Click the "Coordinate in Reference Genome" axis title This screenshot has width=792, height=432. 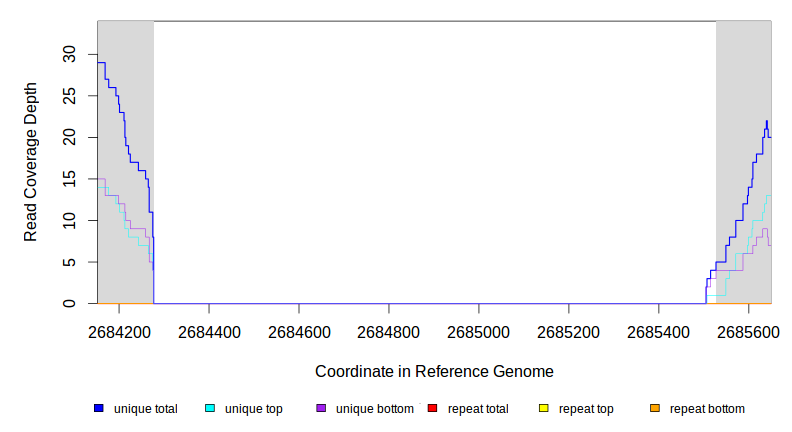434,371
